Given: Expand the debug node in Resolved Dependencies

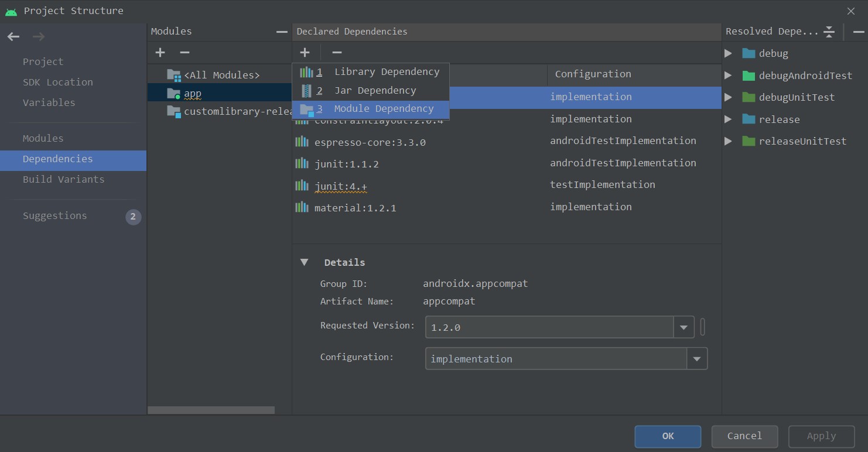Looking at the screenshot, I should 728,53.
